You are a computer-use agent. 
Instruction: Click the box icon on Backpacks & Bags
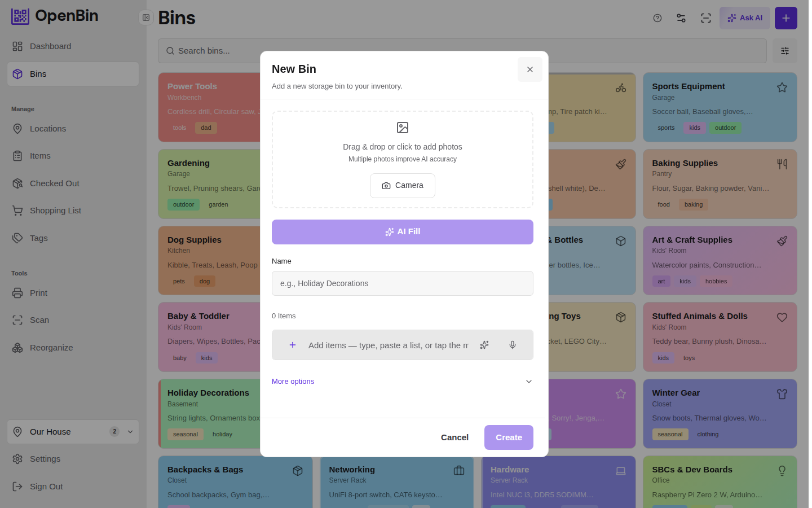298,471
